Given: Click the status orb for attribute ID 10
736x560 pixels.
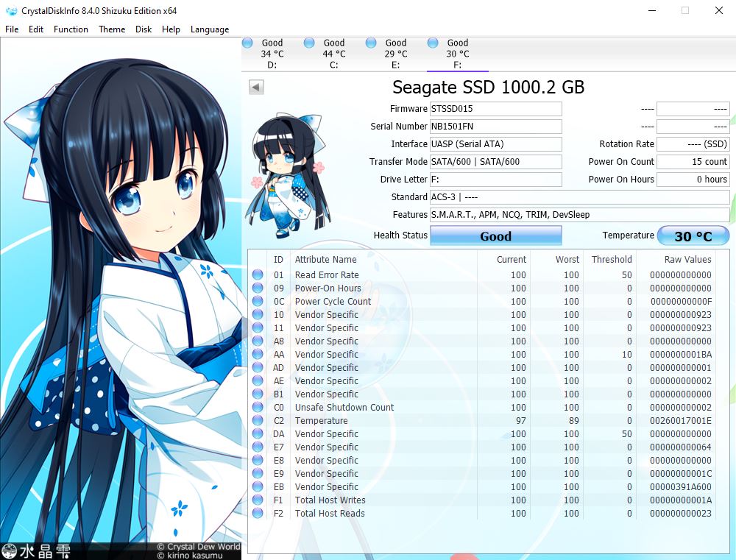Looking at the screenshot, I should [x=258, y=314].
